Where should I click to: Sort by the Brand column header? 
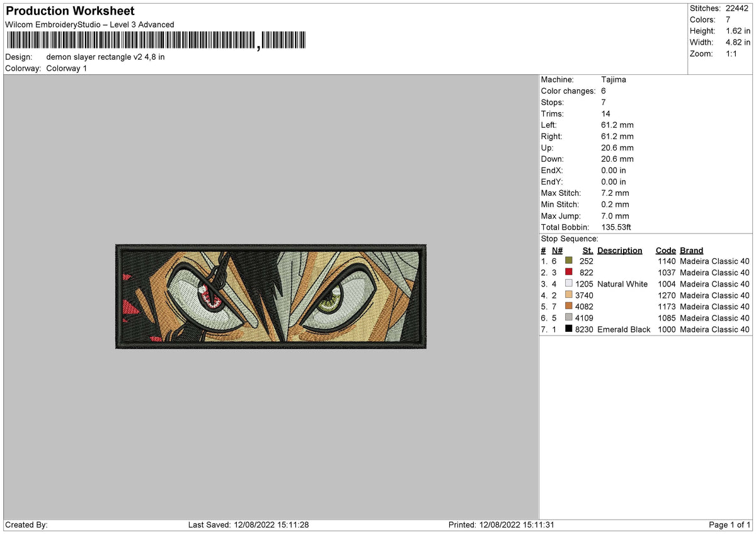[x=690, y=250]
